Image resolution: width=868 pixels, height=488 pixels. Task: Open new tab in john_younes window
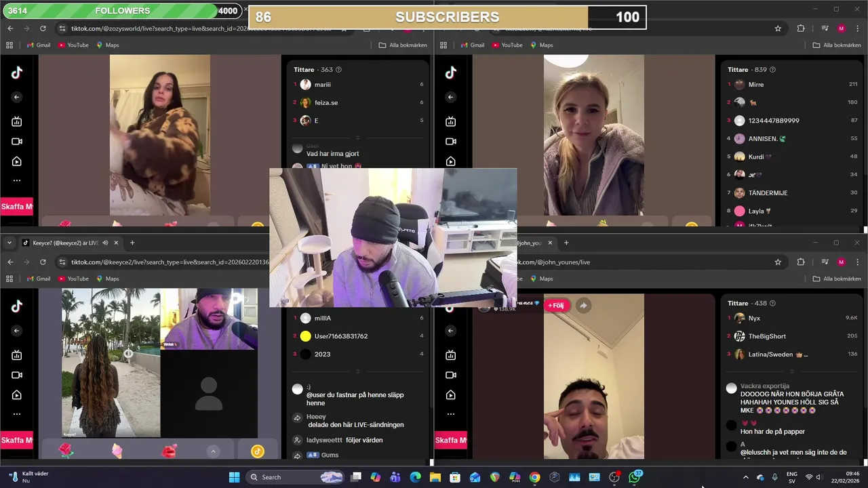tap(566, 243)
